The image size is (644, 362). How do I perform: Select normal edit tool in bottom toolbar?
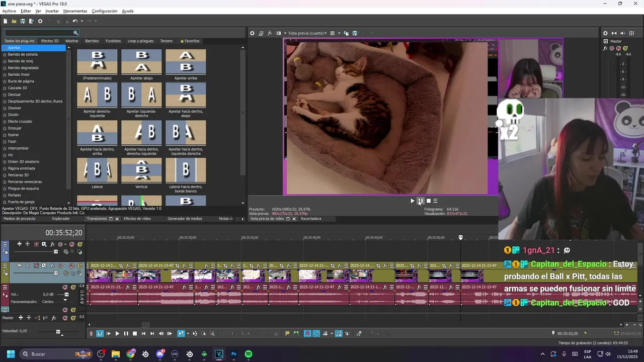(x=181, y=333)
